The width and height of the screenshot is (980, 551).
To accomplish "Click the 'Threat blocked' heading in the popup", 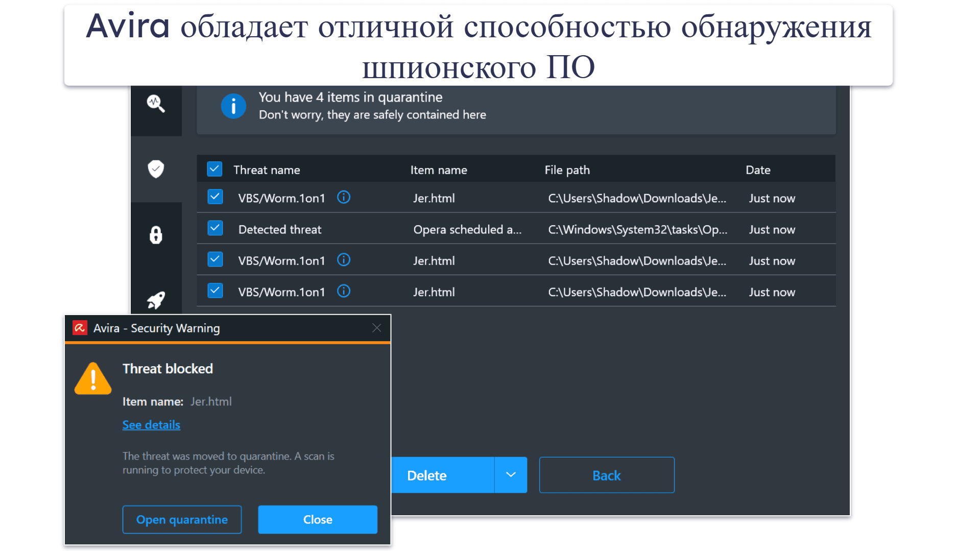I will [x=168, y=369].
